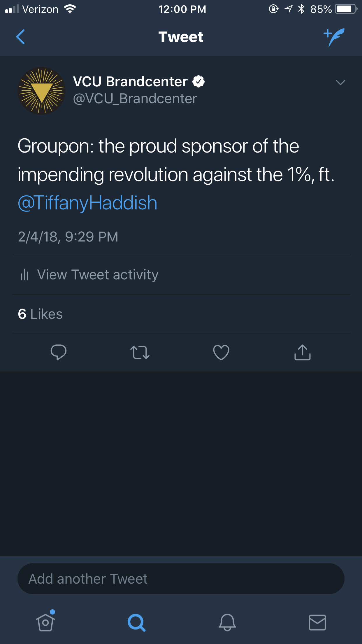Open VCU Brandcenter profile picture
The width and height of the screenshot is (362, 644).
point(42,91)
